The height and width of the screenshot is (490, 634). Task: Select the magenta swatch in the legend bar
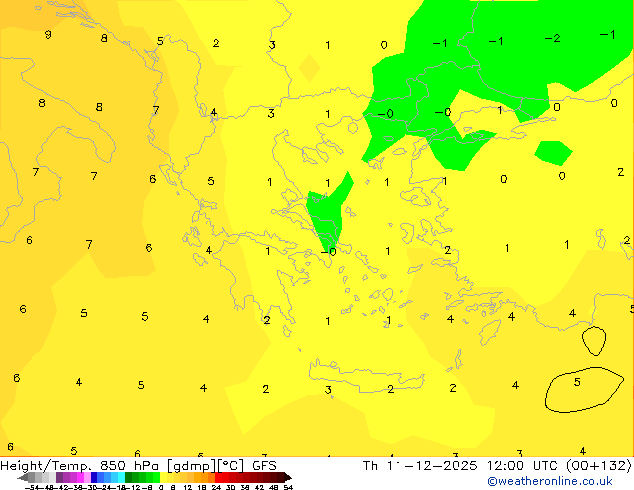coord(80,477)
